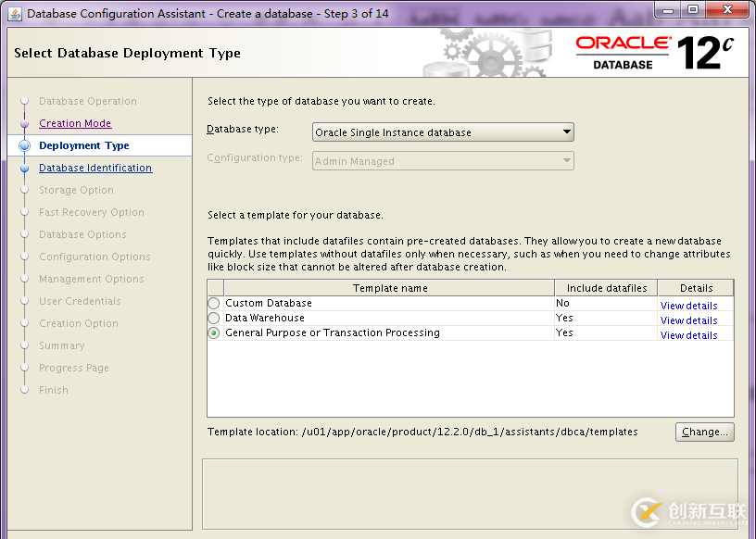Select the Data Warehouse radio button
756x539 pixels.
[x=214, y=319]
